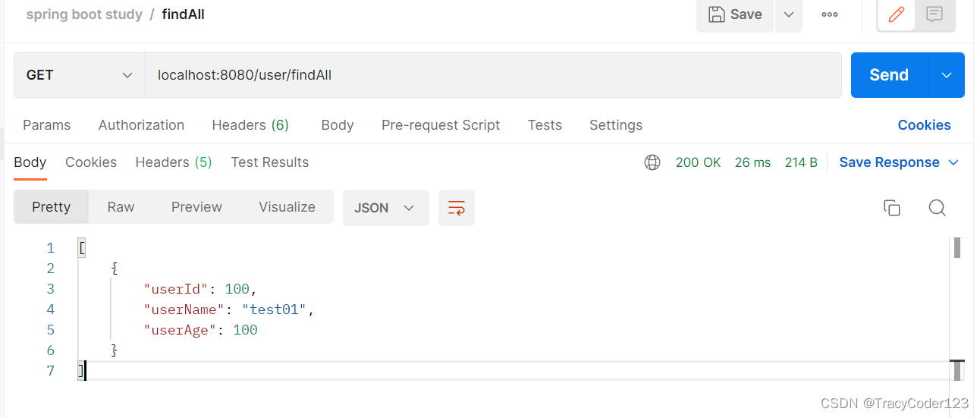Open the Cookies link
Screen dimensions: 980x418
924,125
